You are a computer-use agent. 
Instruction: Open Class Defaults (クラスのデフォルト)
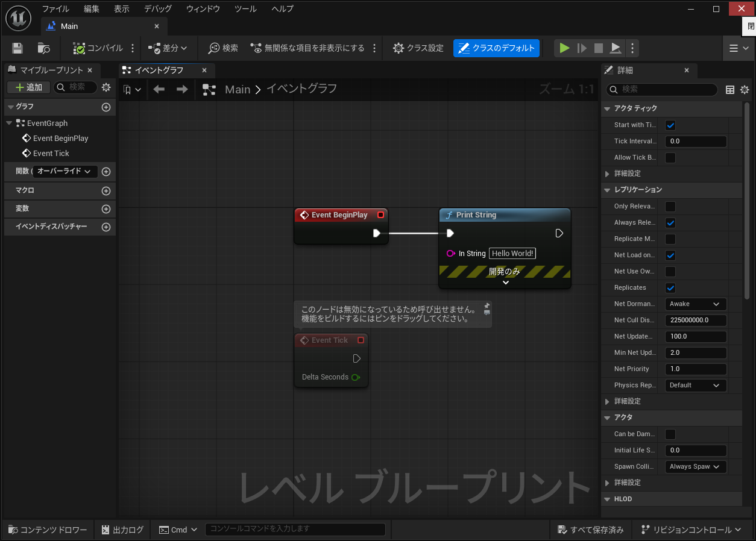click(496, 48)
